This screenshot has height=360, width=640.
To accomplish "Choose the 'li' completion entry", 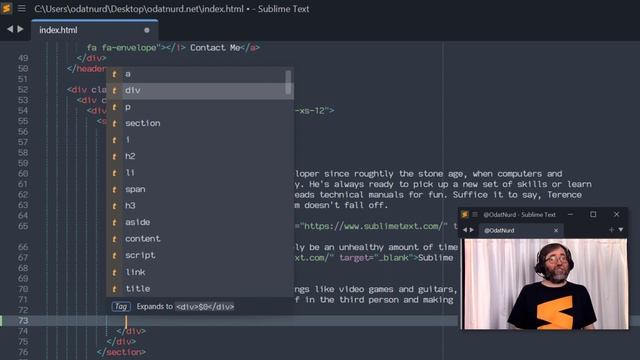I will pyautogui.click(x=200, y=173).
